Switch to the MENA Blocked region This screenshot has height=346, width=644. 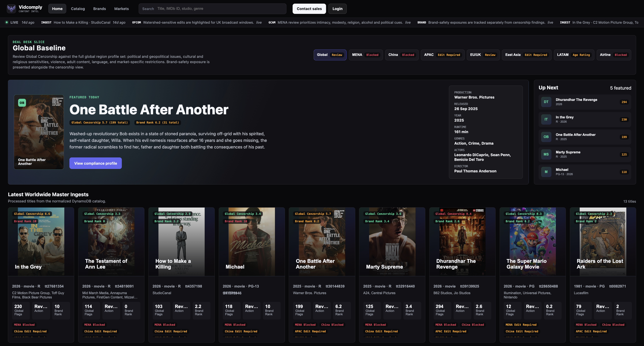(x=365, y=55)
